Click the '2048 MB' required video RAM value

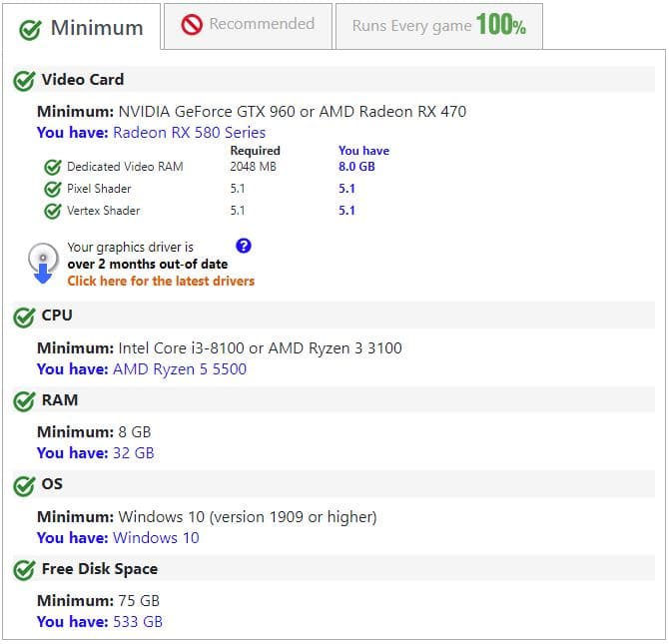coord(253,167)
